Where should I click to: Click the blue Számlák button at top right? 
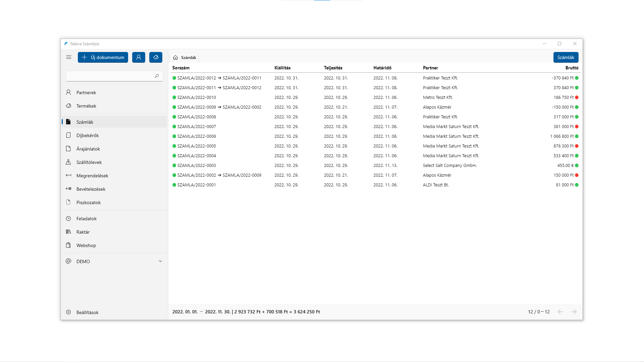point(566,57)
